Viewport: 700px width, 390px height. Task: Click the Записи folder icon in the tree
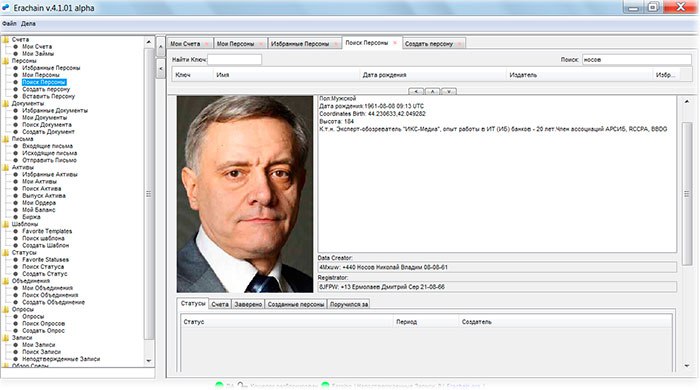pyautogui.click(x=5, y=338)
